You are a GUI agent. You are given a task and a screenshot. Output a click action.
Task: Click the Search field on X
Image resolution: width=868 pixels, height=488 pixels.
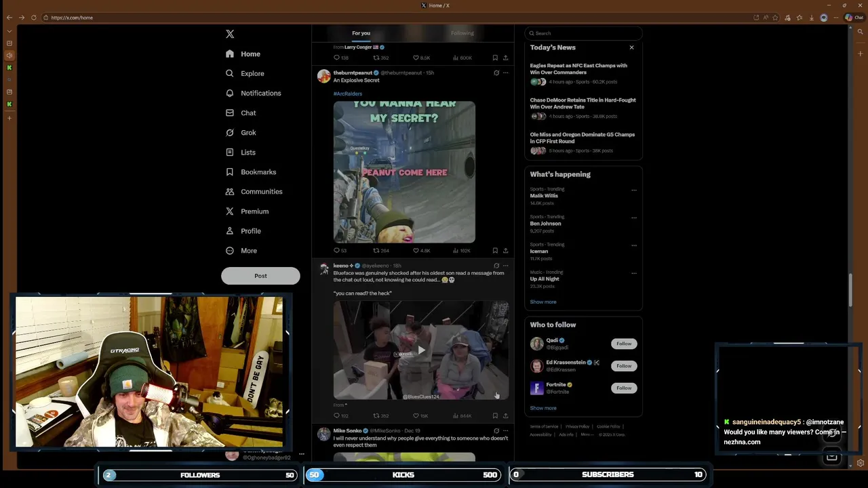pyautogui.click(x=583, y=33)
